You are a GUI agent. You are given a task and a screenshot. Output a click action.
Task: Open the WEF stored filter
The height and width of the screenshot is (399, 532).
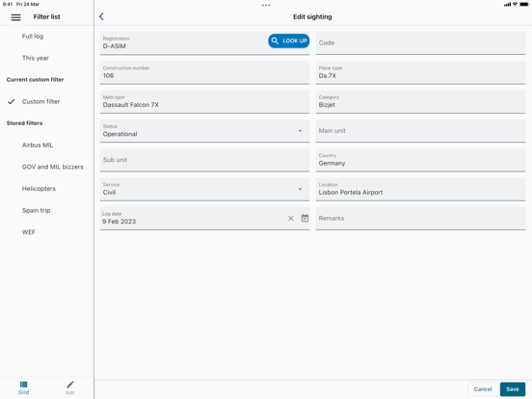[x=29, y=232]
